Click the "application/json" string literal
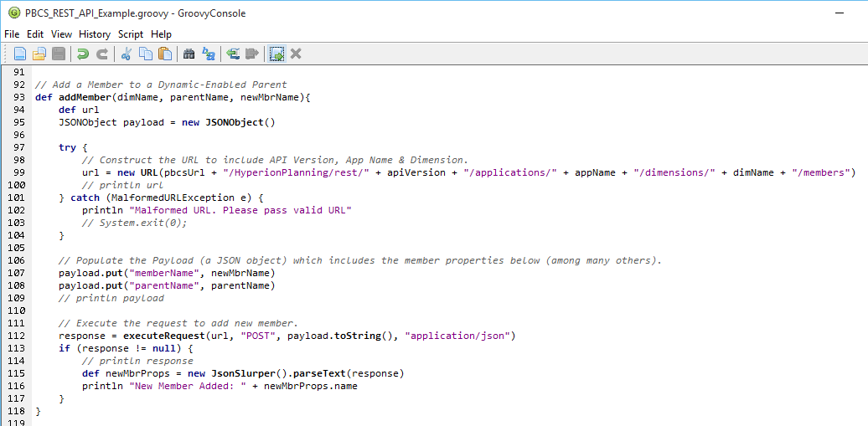Screen dimensions: 868x426 (x=458, y=336)
